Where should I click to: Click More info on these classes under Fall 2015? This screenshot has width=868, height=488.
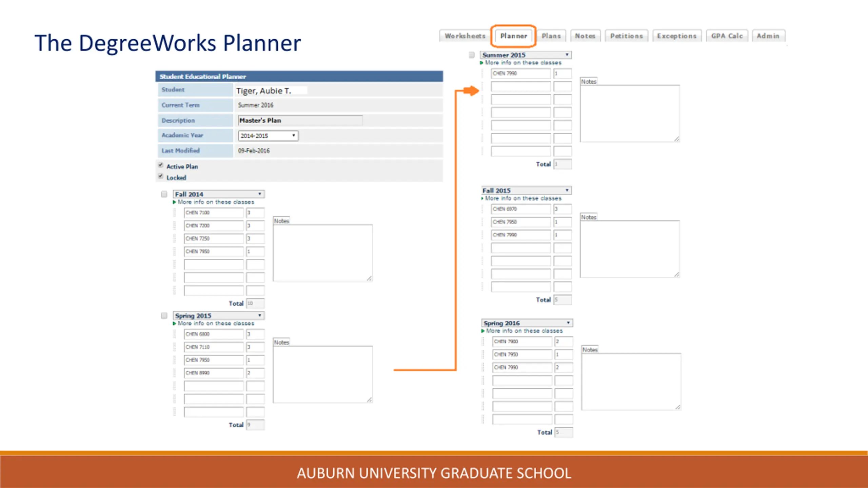[x=523, y=198]
